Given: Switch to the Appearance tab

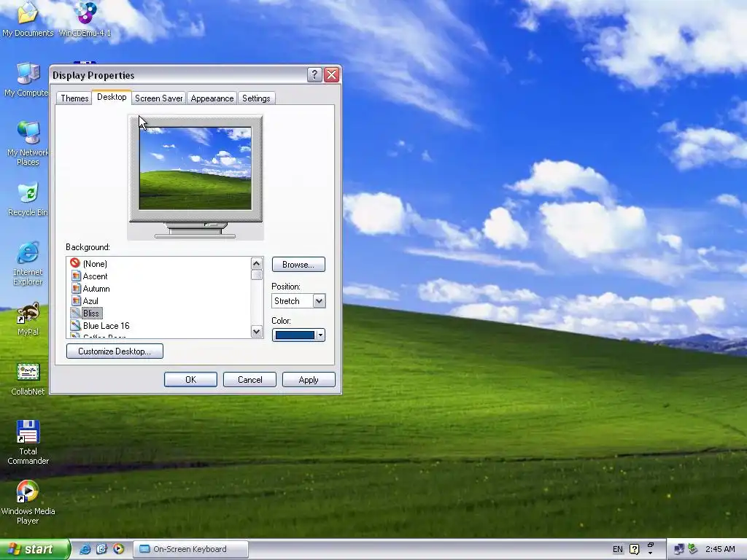Looking at the screenshot, I should (212, 98).
